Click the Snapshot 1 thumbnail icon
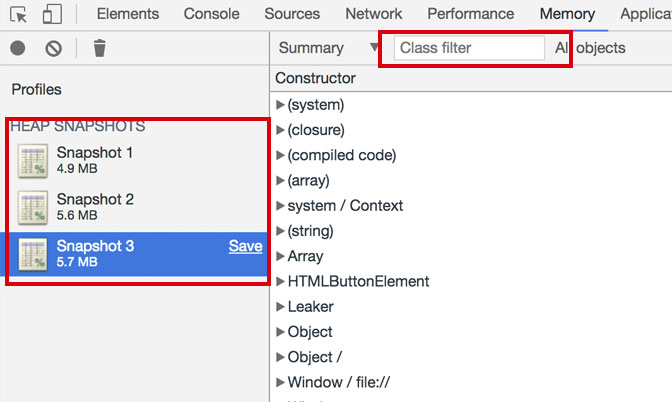672x402 pixels. (34, 160)
